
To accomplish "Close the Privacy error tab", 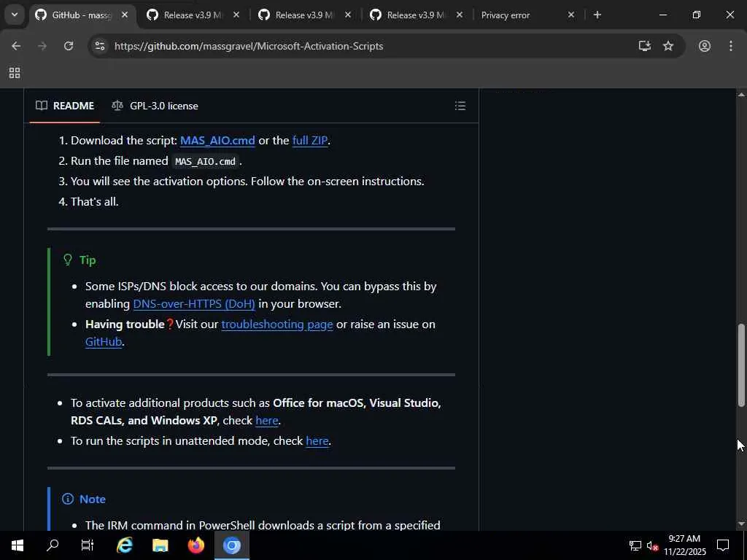I will (x=571, y=15).
